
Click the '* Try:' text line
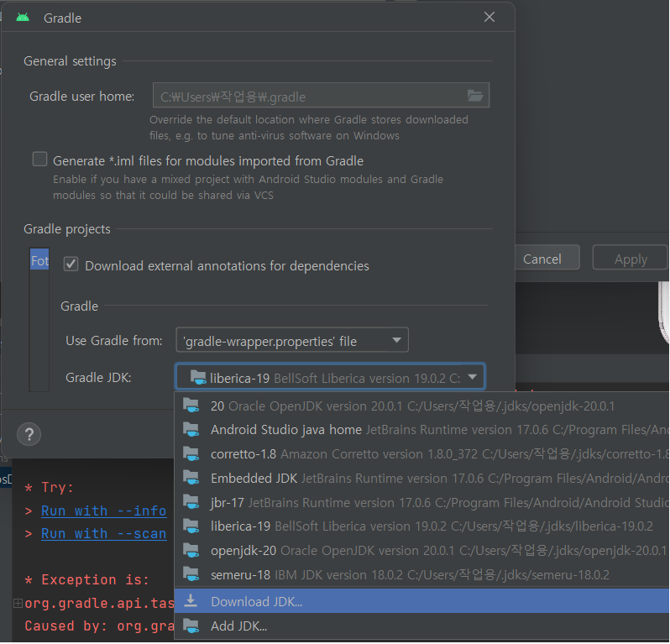point(50,488)
